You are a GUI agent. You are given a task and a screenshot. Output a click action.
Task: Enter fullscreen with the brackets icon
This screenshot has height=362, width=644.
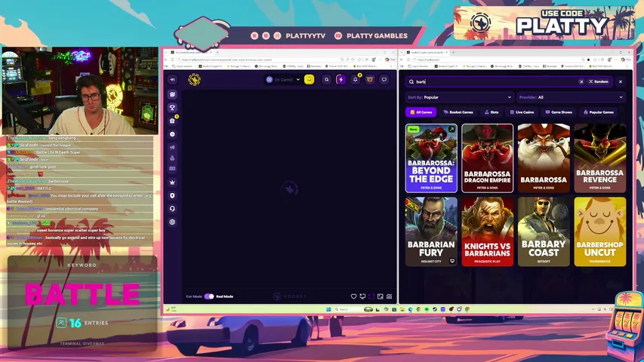point(371,296)
